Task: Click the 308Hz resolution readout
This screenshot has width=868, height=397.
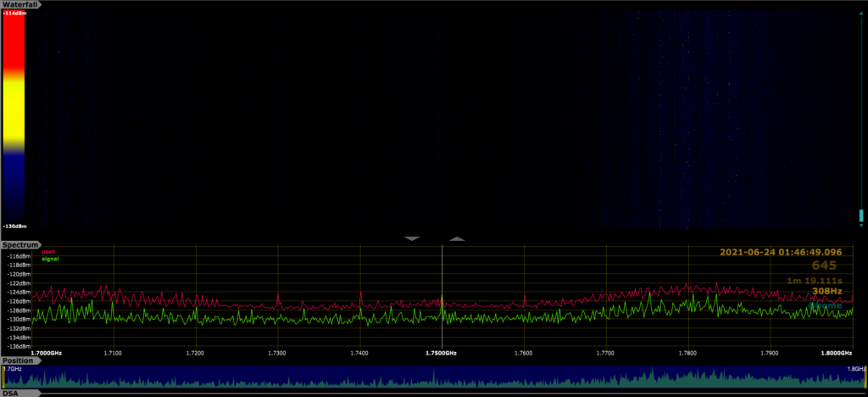Action: coord(826,292)
